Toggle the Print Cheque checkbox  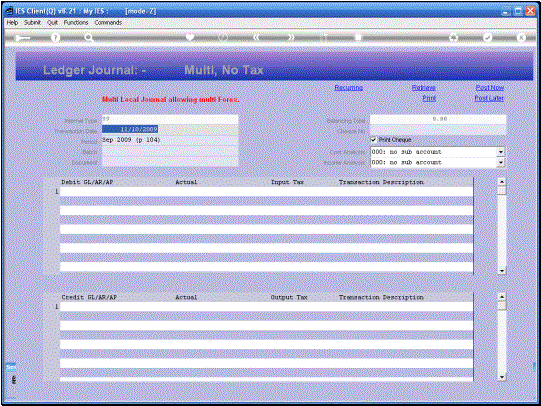[373, 140]
